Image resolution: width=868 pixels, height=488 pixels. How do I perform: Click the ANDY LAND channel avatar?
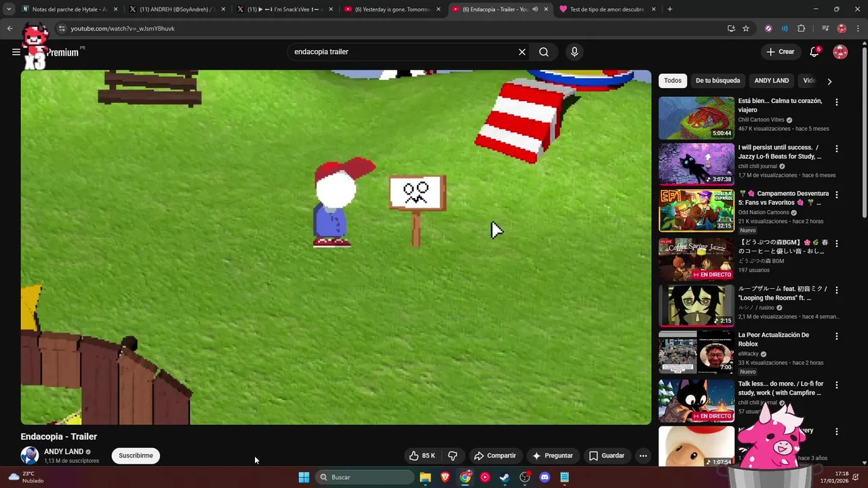pyautogui.click(x=29, y=455)
